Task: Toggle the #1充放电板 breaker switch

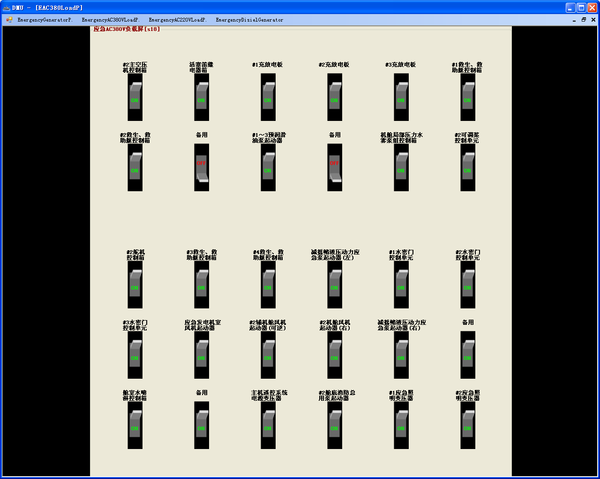Action: pyautogui.click(x=267, y=98)
